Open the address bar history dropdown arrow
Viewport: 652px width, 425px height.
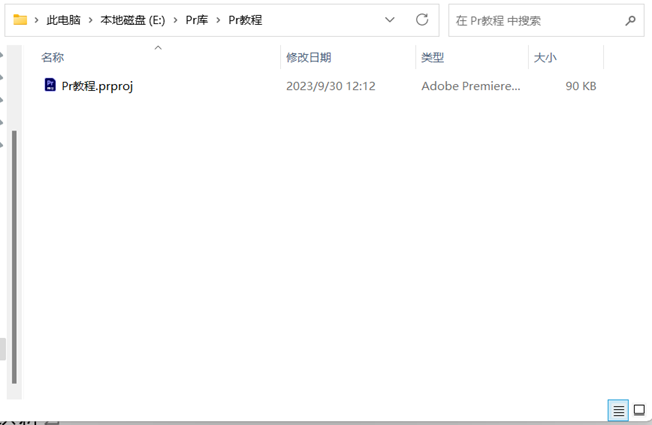pos(390,20)
